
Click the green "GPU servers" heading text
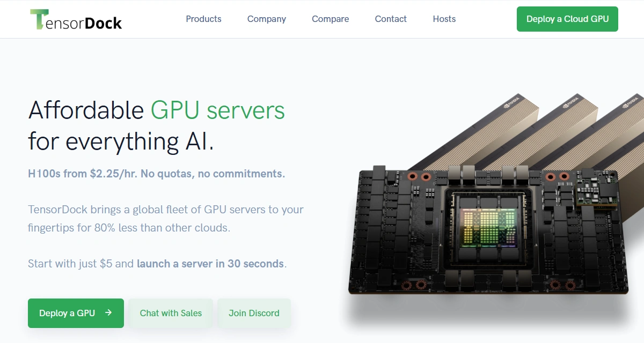217,110
